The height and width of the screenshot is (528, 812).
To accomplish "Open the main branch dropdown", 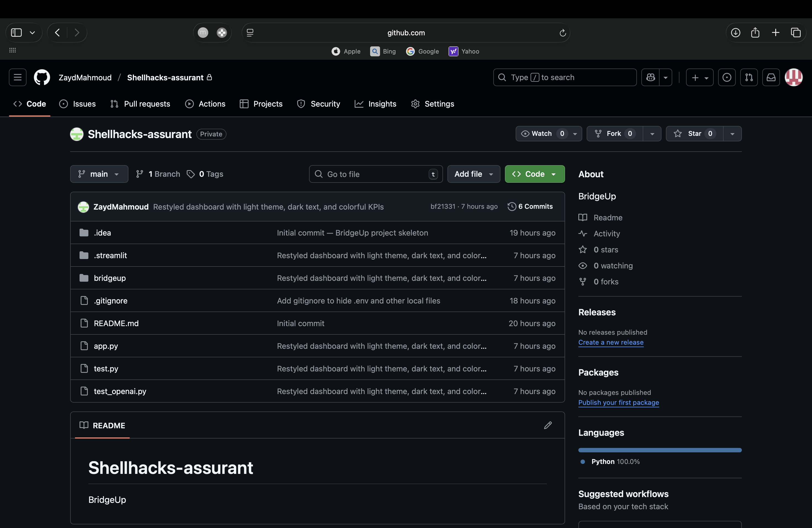I will (x=99, y=174).
